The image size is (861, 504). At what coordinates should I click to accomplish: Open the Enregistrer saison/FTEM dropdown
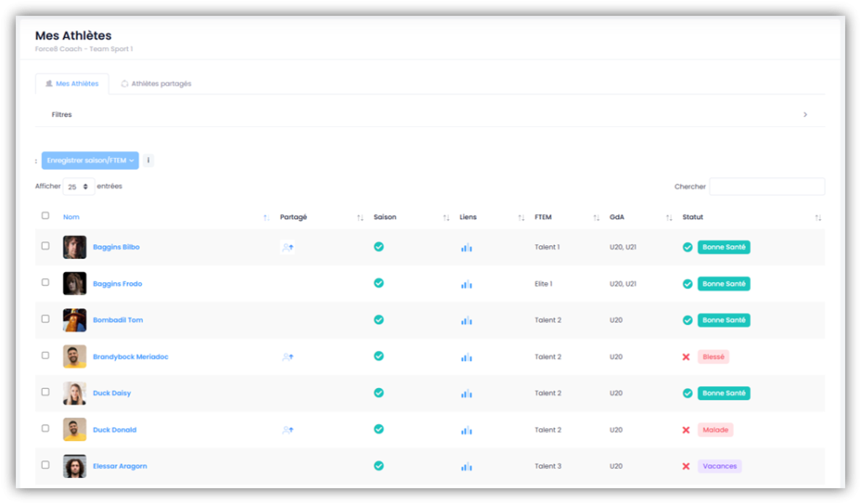pyautogui.click(x=91, y=160)
